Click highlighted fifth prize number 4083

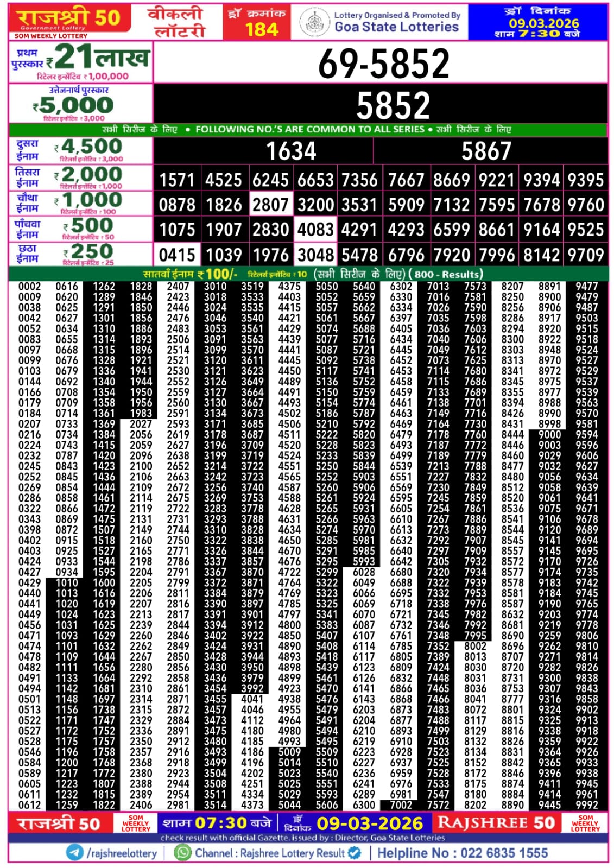(x=315, y=230)
